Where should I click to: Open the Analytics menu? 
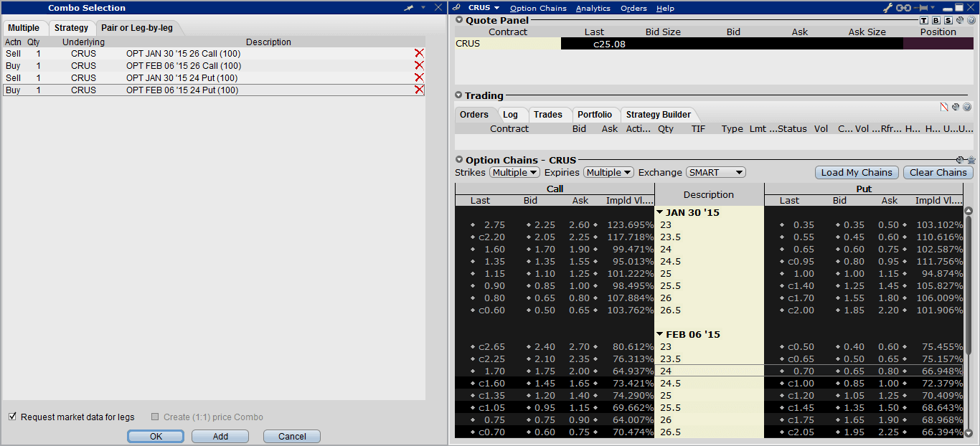coord(593,9)
